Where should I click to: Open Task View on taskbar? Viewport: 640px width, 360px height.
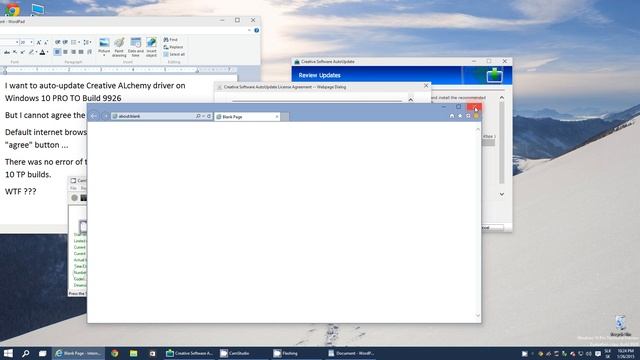(x=42, y=353)
